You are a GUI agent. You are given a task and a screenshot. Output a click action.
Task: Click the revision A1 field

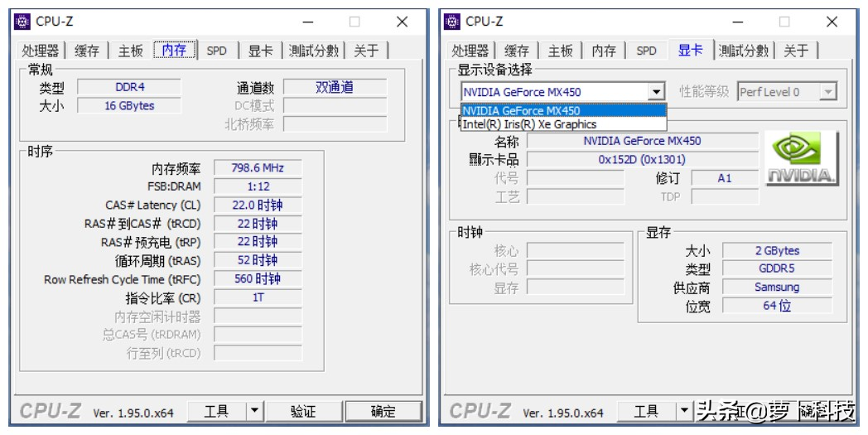(725, 178)
